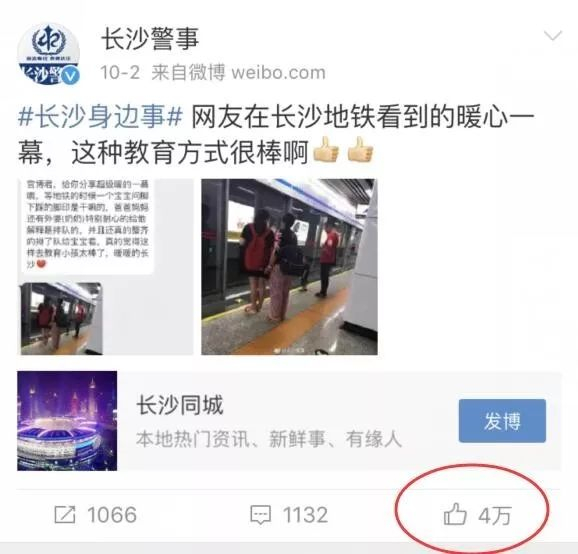The image size is (578, 554).
Task: Open the 1132 comments count
Action: point(305,515)
